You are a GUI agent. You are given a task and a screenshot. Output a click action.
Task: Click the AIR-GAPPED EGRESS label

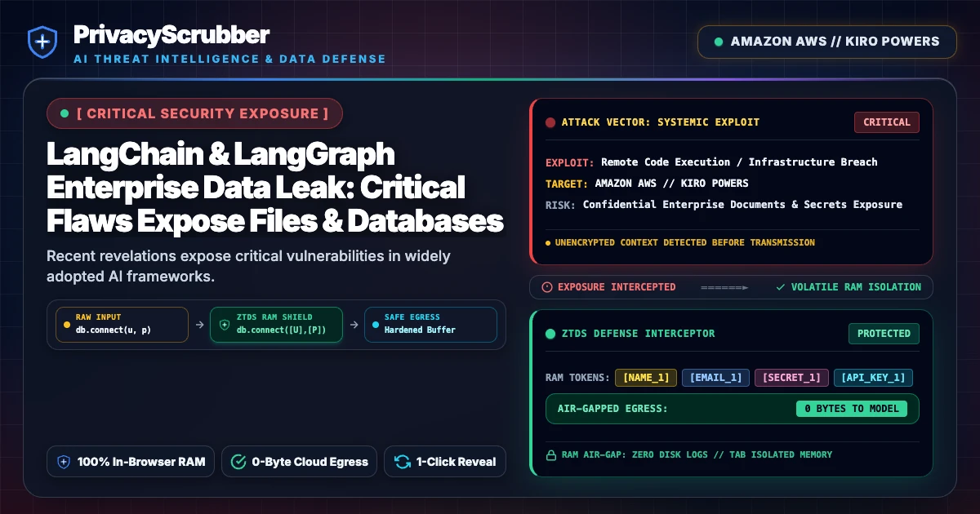tap(612, 409)
